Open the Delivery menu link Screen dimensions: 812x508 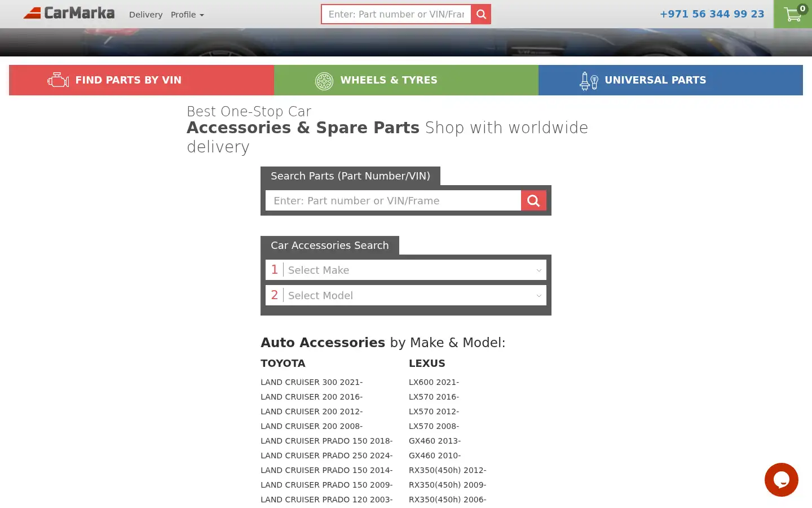click(x=145, y=15)
